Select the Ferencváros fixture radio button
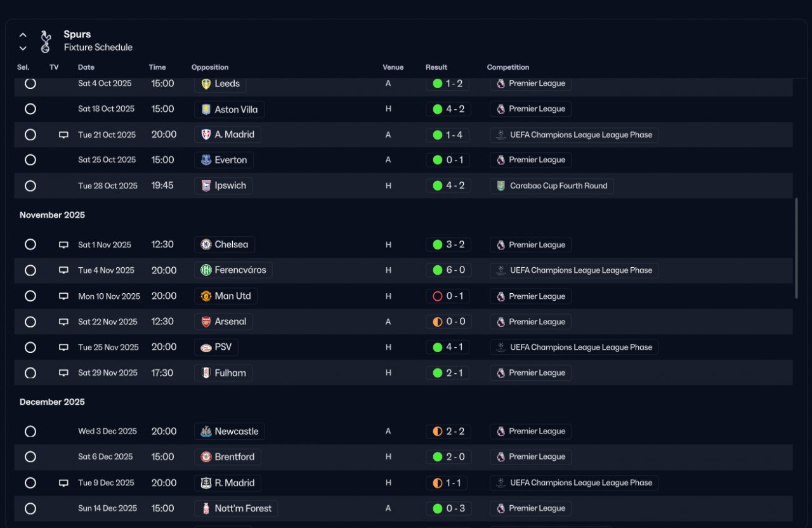812x528 pixels. 30,270
